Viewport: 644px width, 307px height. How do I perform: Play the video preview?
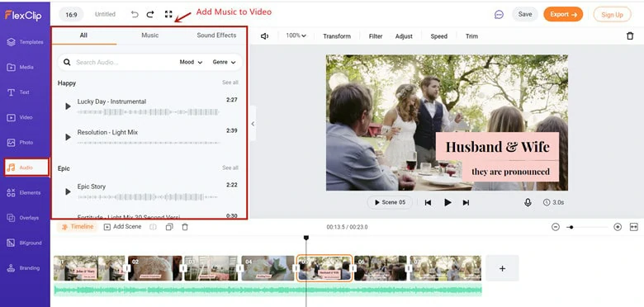(x=447, y=202)
